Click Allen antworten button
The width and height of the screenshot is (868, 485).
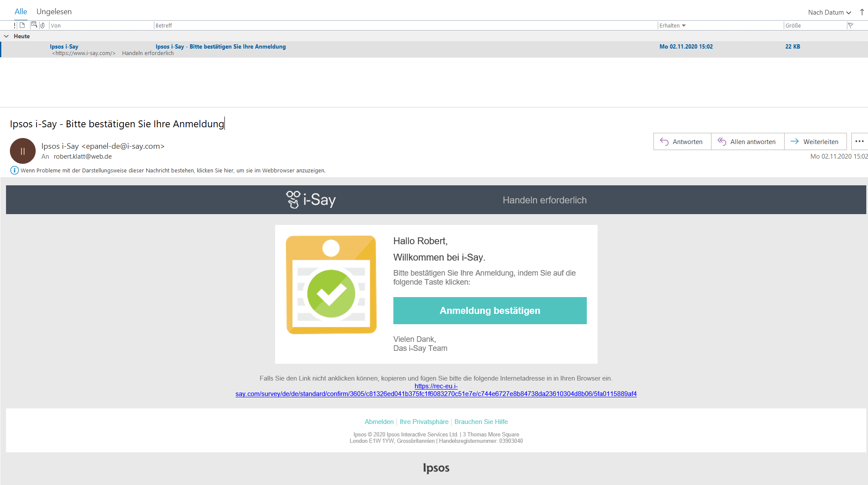tap(747, 141)
